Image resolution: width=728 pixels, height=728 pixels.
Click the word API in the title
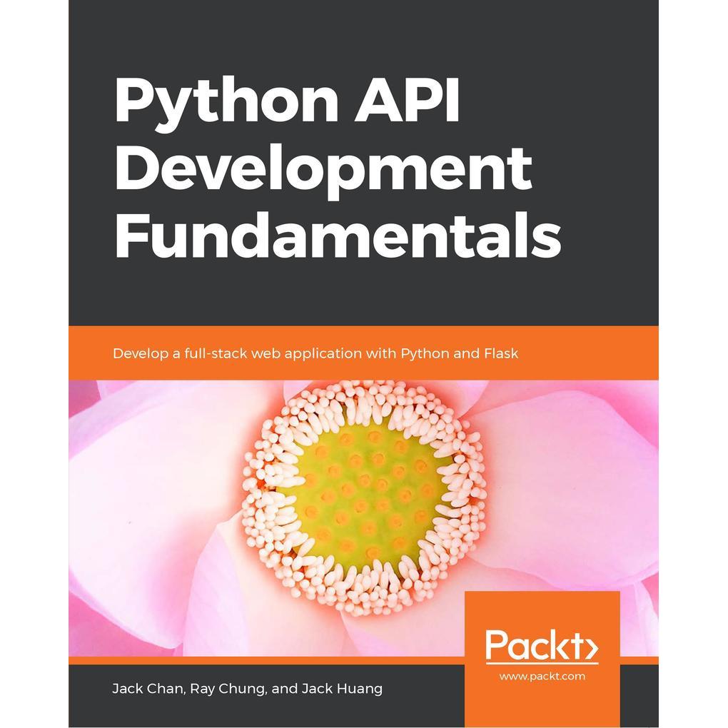point(415,101)
